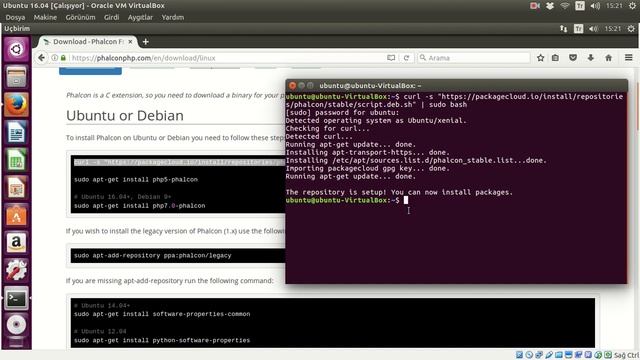The image size is (640, 360).
Task: Open guest session power gear menu
Action: point(631,29)
